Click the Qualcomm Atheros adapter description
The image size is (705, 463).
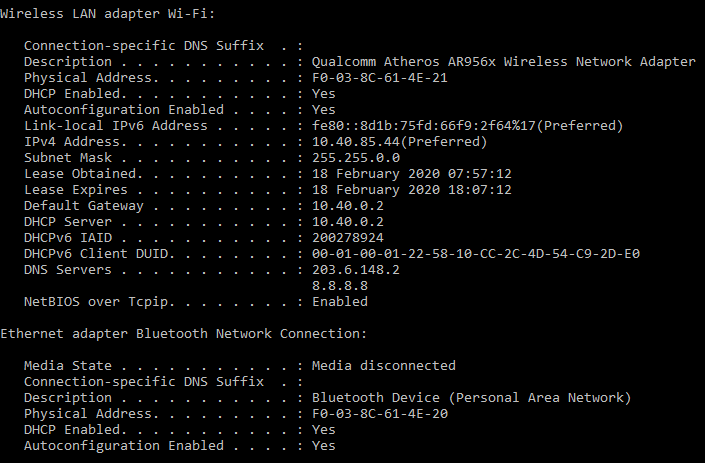pyautogui.click(x=503, y=62)
